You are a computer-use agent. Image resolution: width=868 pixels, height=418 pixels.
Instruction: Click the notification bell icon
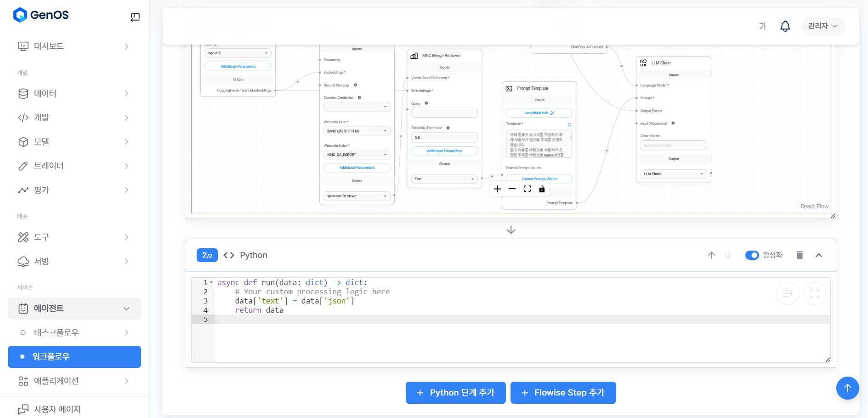pos(785,26)
